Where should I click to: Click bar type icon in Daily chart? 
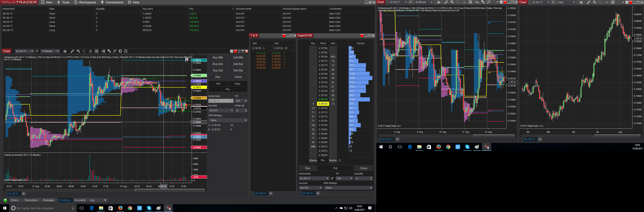point(581,2)
